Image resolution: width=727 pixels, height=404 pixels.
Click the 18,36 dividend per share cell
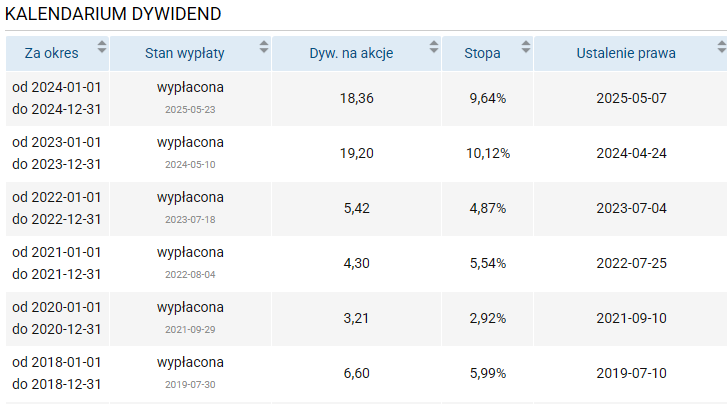click(356, 98)
